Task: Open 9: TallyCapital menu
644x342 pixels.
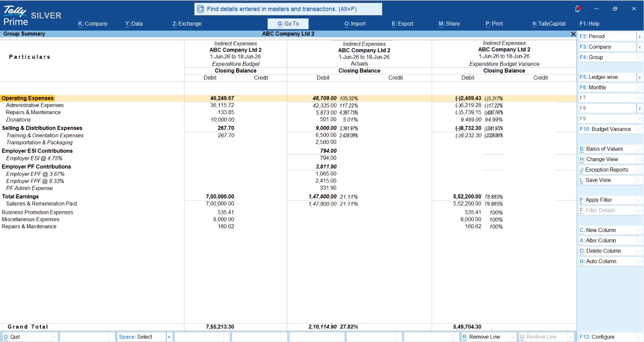Action: tap(549, 24)
